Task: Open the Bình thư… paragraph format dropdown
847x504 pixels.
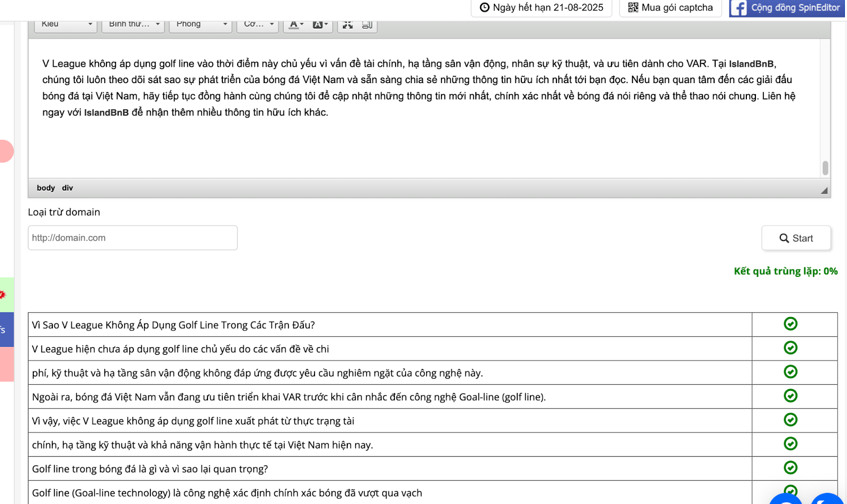Action: (133, 25)
